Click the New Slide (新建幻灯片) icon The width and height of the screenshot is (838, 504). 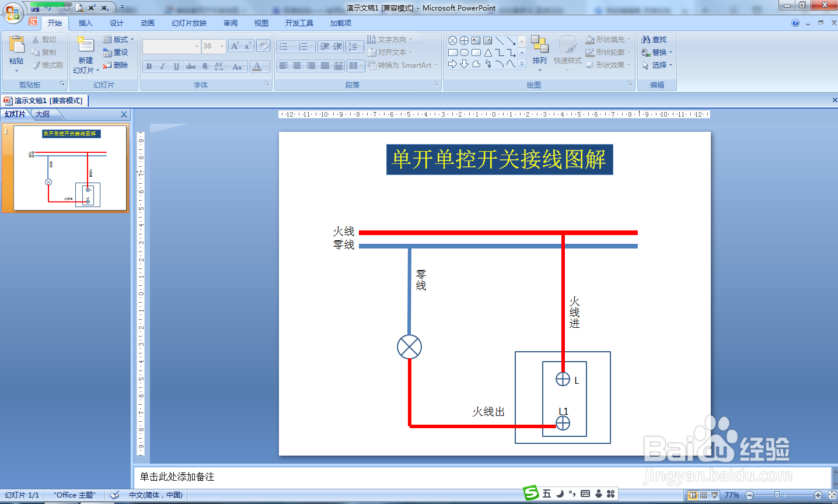pos(85,45)
